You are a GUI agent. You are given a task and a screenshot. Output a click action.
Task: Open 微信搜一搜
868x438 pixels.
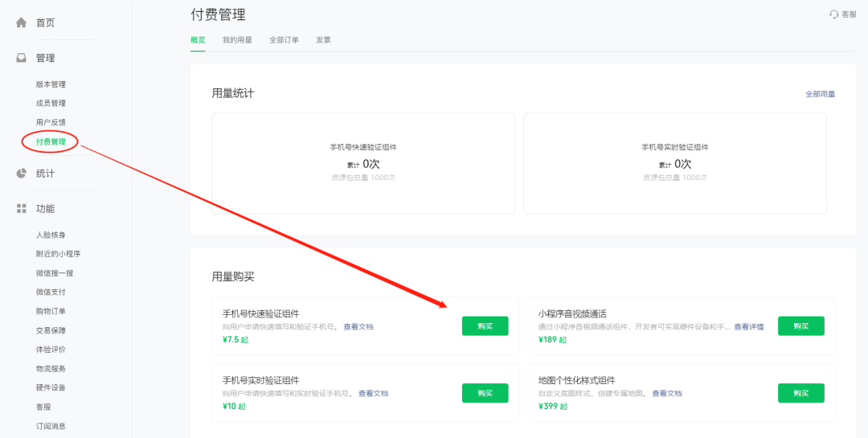pos(55,273)
